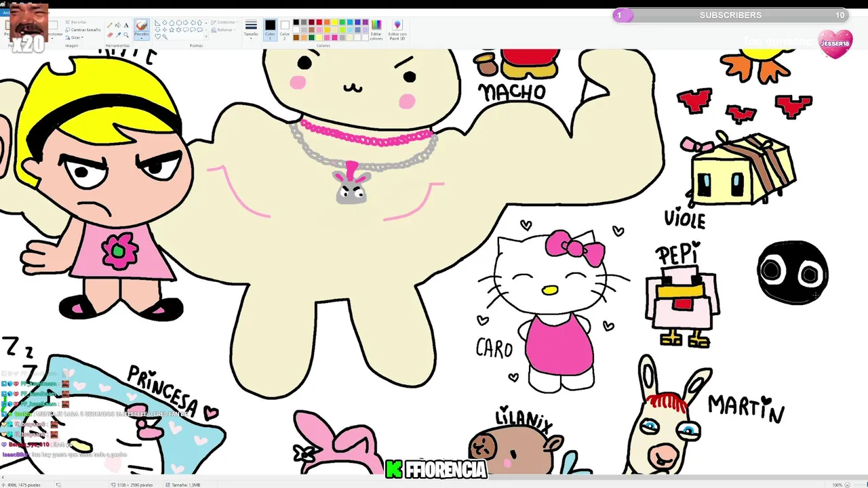Click the SUBSCRIBERS goal progress bar
The image size is (868, 488).
(x=731, y=15)
